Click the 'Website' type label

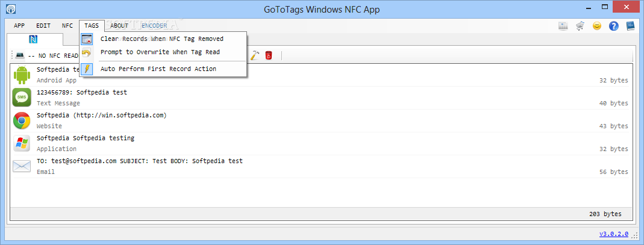49,126
